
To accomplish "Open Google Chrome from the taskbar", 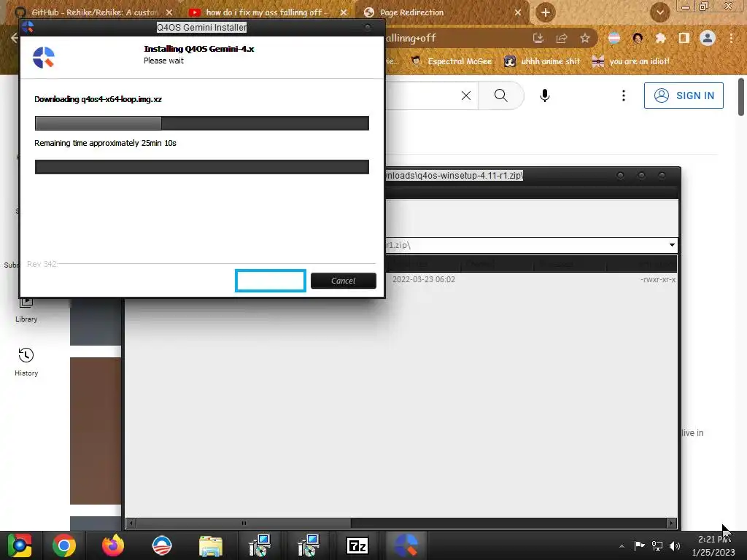I will pyautogui.click(x=64, y=545).
